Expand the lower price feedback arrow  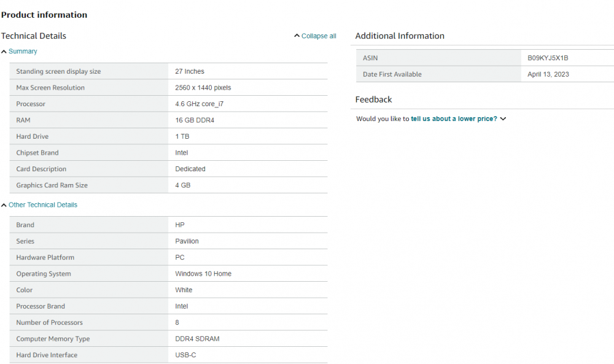tap(503, 118)
